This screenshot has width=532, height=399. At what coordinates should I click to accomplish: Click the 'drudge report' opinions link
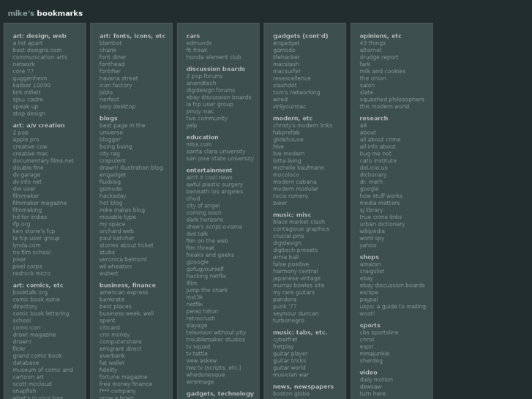coord(379,57)
